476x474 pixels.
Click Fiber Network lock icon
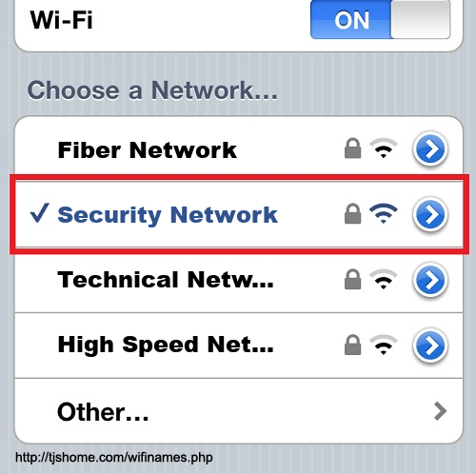click(x=352, y=148)
